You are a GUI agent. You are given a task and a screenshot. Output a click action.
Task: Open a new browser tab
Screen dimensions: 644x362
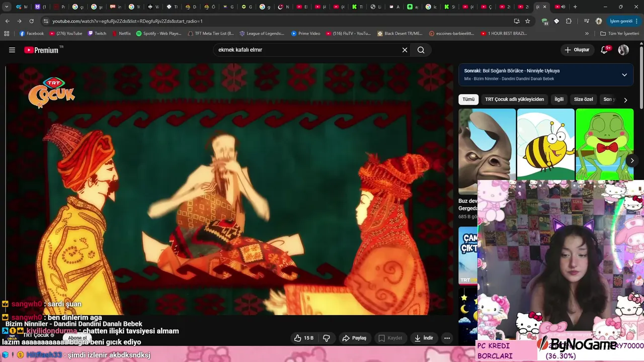[575, 7]
